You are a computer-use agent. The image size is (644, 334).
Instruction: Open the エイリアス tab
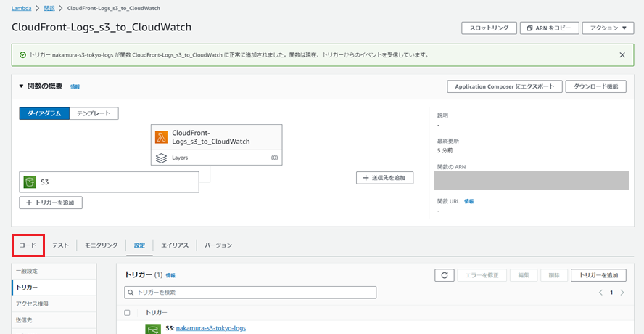pyautogui.click(x=175, y=245)
